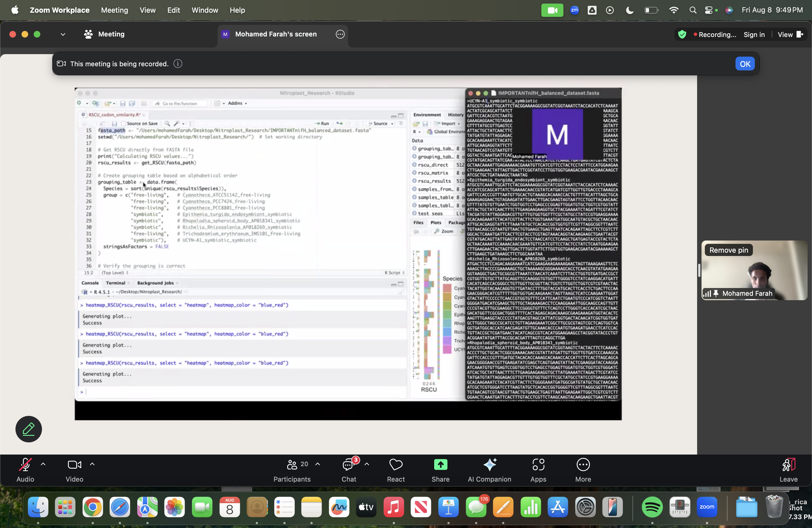
Task: Expand video options chevron next to Video
Action: pos(92,464)
